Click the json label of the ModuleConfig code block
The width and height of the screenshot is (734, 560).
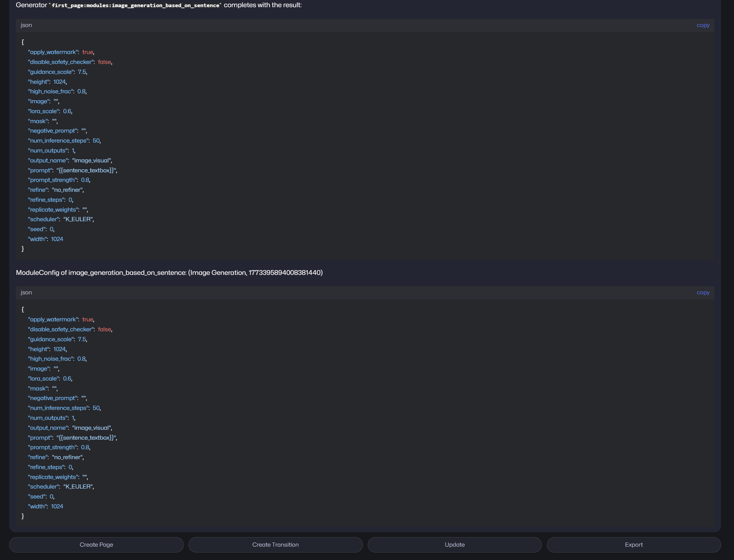(26, 293)
